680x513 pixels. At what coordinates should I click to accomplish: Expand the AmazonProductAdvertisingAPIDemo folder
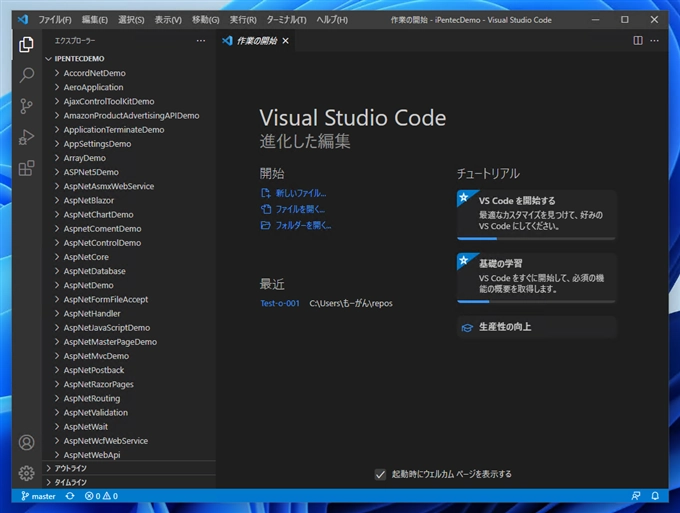[x=130, y=115]
